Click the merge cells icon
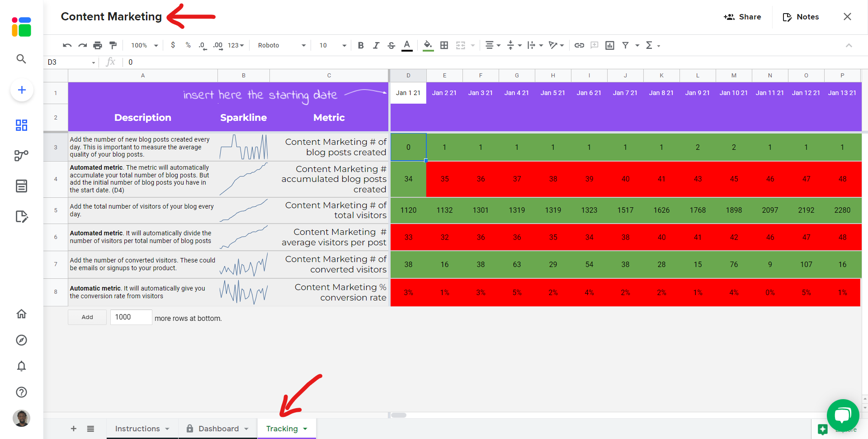The height and width of the screenshot is (439, 868). (x=461, y=45)
